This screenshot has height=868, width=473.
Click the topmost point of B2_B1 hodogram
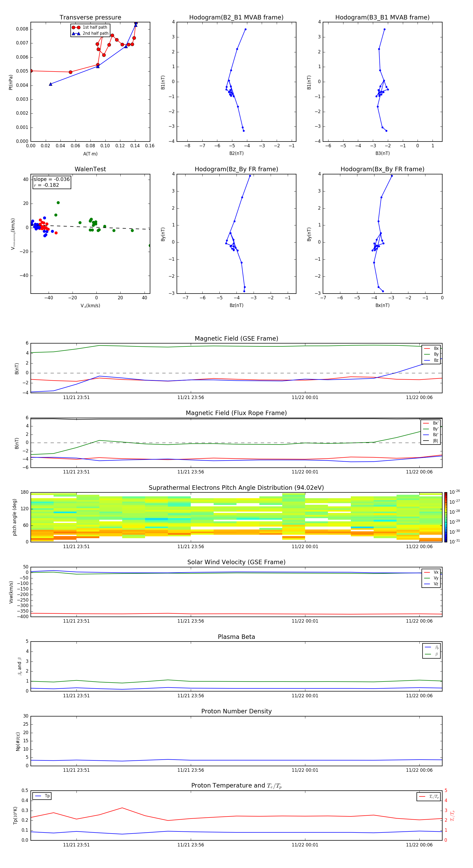(245, 29)
